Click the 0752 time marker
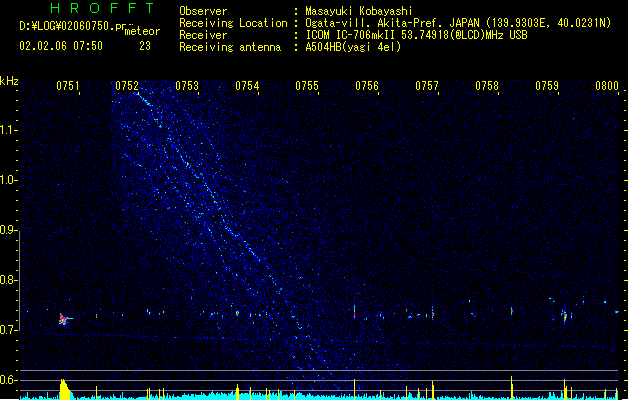The width and height of the screenshot is (629, 400). [x=127, y=86]
